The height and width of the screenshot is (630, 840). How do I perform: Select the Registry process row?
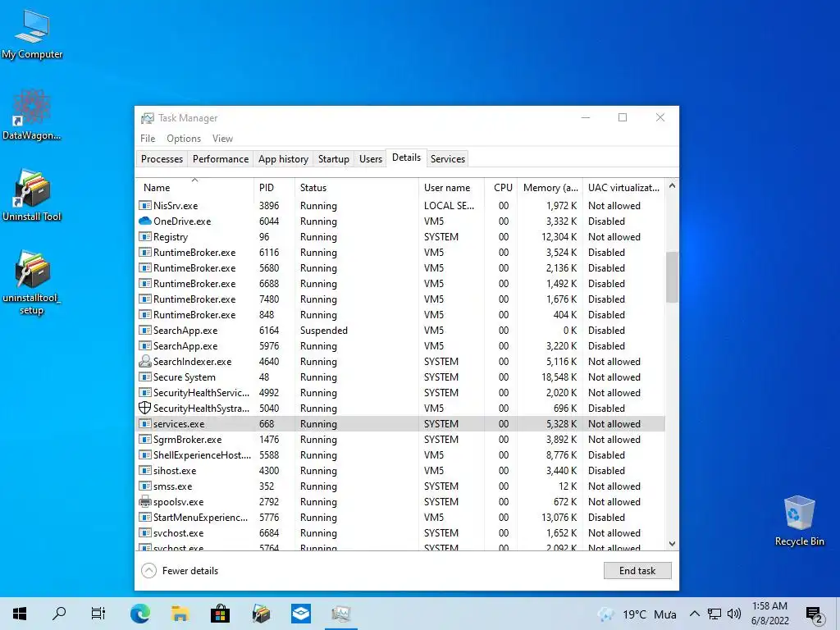pos(400,237)
